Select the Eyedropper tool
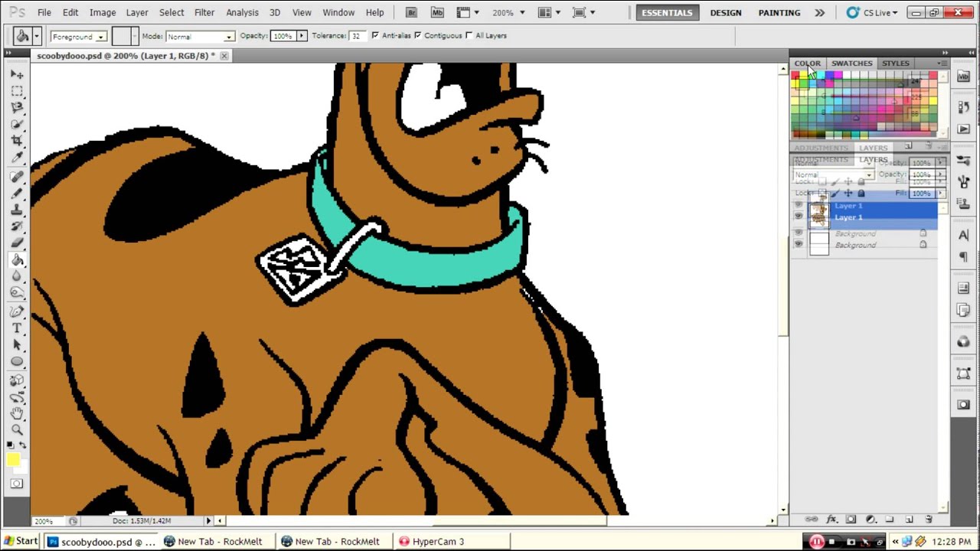The image size is (980, 551). coord(17,158)
